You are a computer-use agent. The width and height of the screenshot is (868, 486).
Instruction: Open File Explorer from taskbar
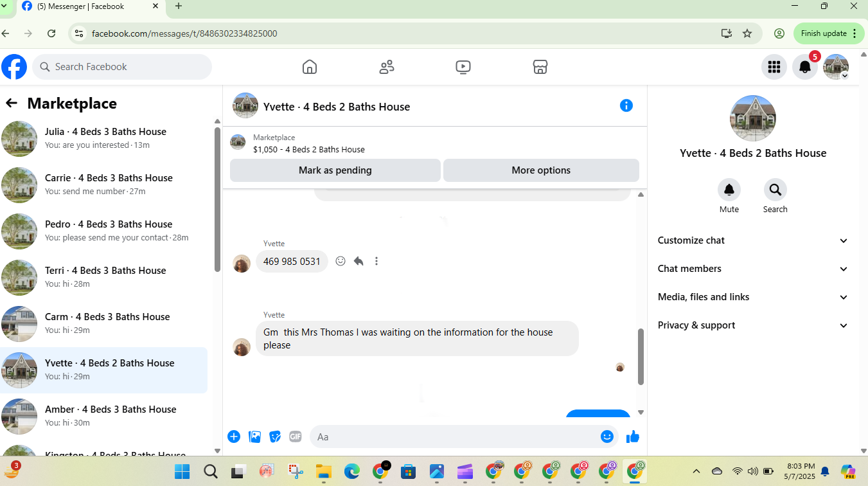tap(323, 472)
